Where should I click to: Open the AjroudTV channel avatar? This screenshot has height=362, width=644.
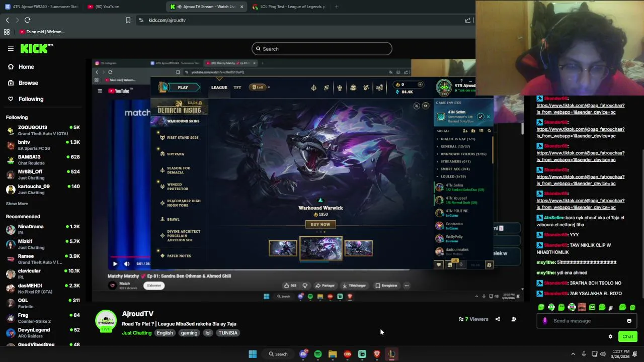pyautogui.click(x=106, y=321)
